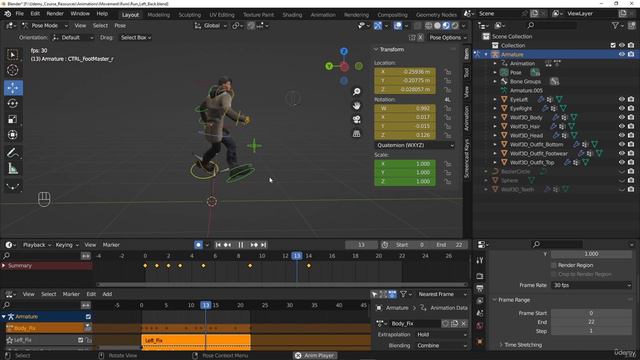This screenshot has width=640, height=360.
Task: Switch to Animation workspace tab
Action: 323,15
